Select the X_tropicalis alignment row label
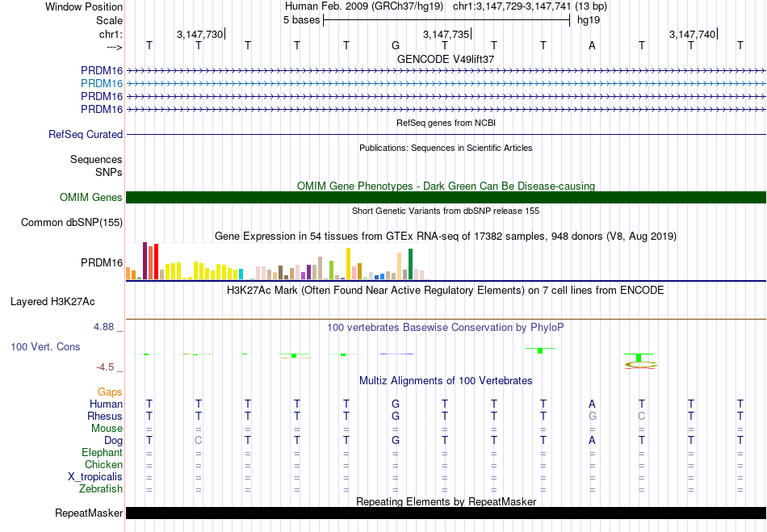 [95, 477]
